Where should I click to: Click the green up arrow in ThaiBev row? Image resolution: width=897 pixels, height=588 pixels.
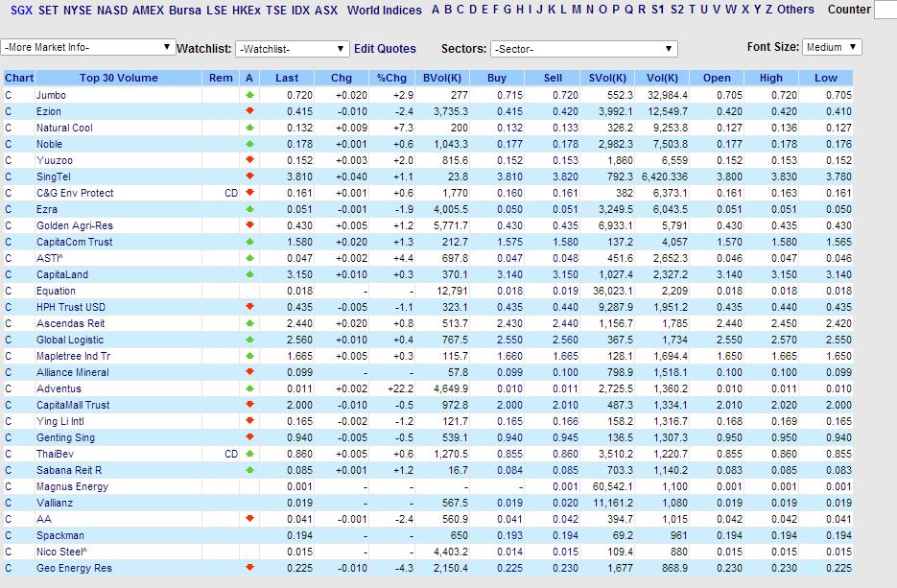tap(249, 453)
